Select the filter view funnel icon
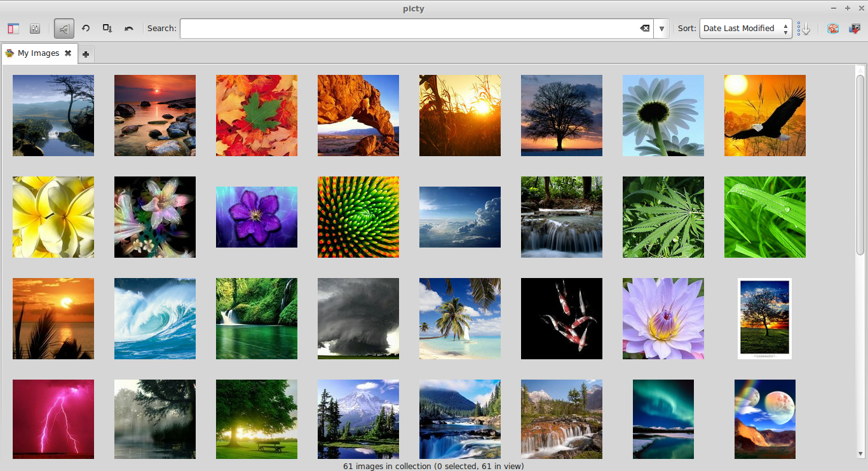Viewport: 868px width, 471px height. point(63,28)
